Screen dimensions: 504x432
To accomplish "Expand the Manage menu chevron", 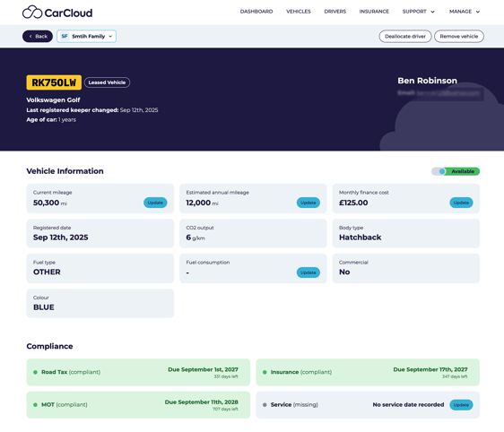I will click(x=478, y=12).
